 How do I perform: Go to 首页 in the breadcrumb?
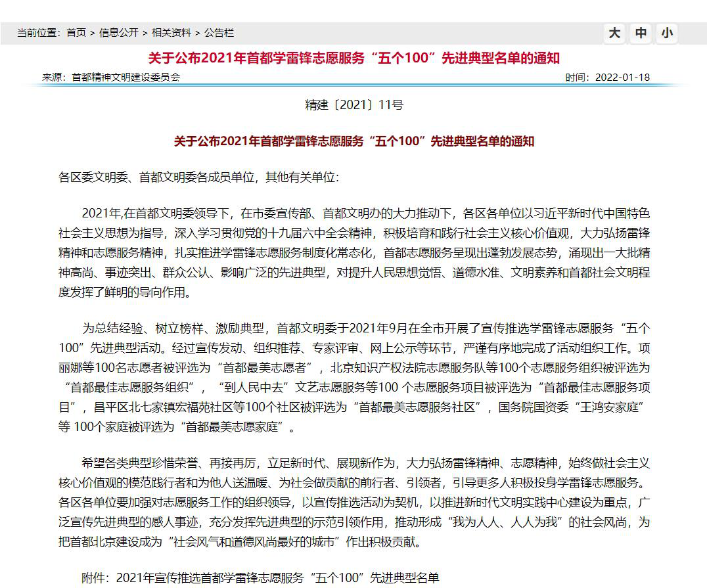pyautogui.click(x=76, y=33)
